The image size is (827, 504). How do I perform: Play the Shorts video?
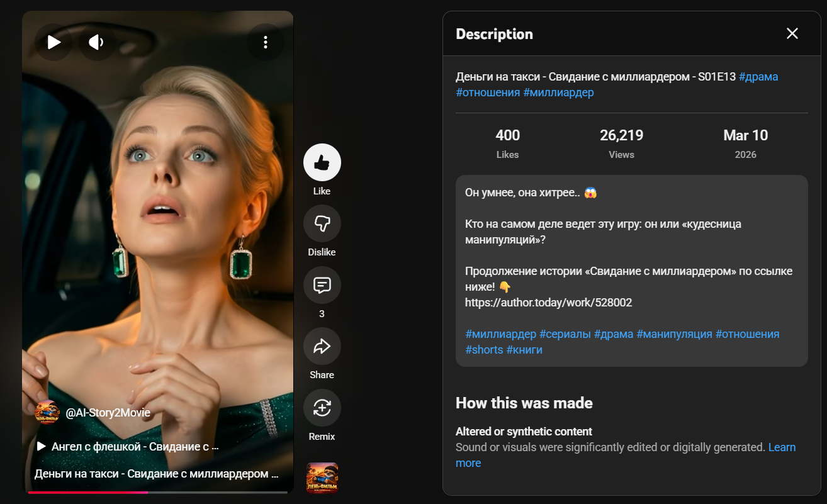coord(53,42)
